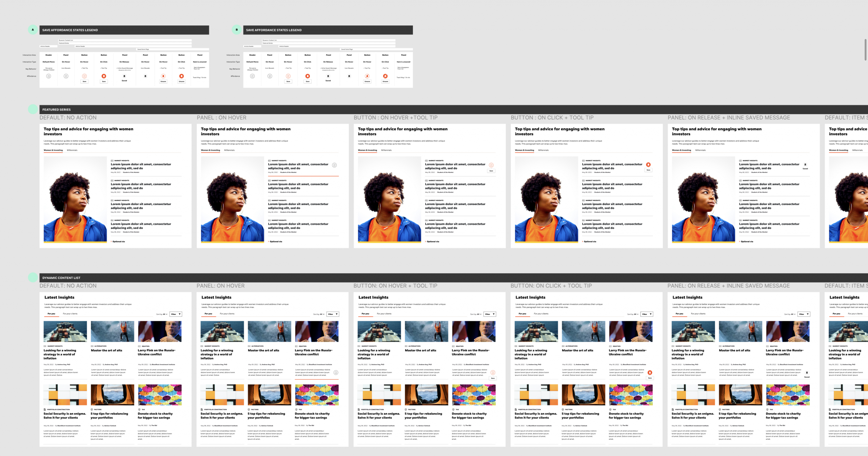Open Sort by All dropdown in BUTTON: ON HOVER frame
The width and height of the screenshot is (868, 456).
pos(476,314)
